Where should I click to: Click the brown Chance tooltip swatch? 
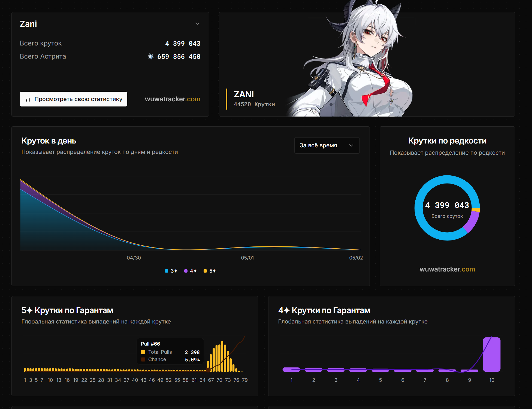143,359
